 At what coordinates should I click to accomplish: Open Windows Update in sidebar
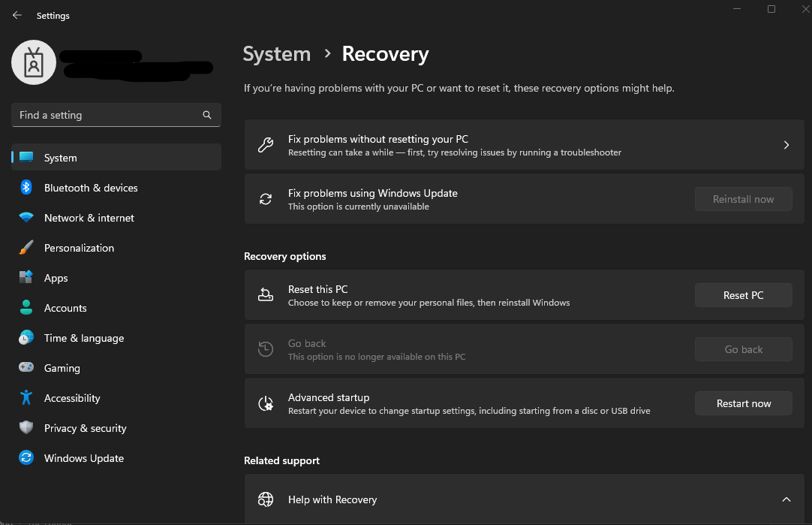pos(116,458)
